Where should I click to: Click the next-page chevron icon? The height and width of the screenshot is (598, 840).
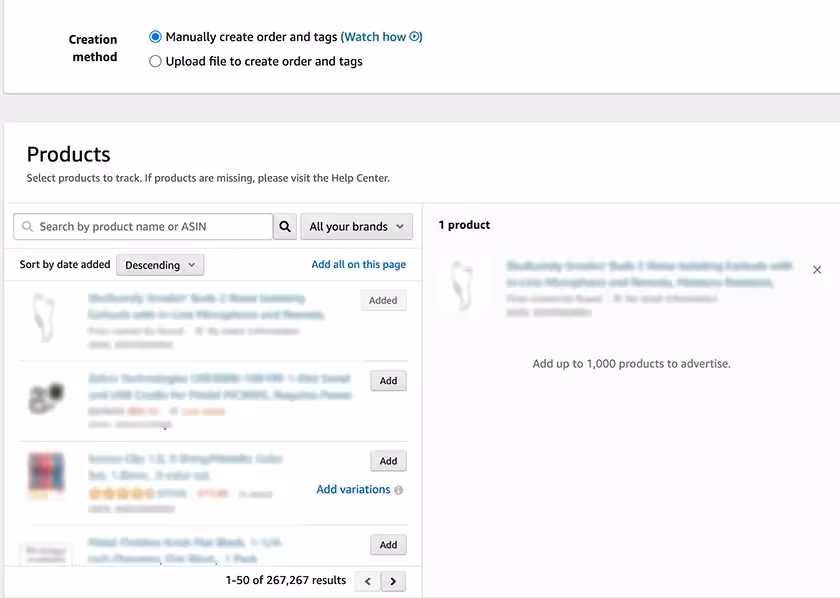[x=393, y=580]
